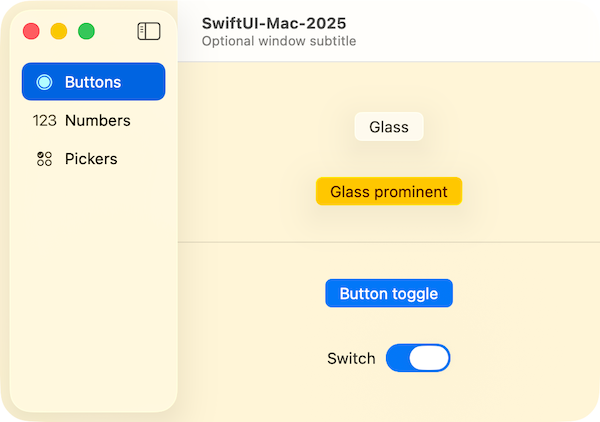Click the circle icon beside Buttons
Screen dimensions: 600x422
tap(44, 82)
